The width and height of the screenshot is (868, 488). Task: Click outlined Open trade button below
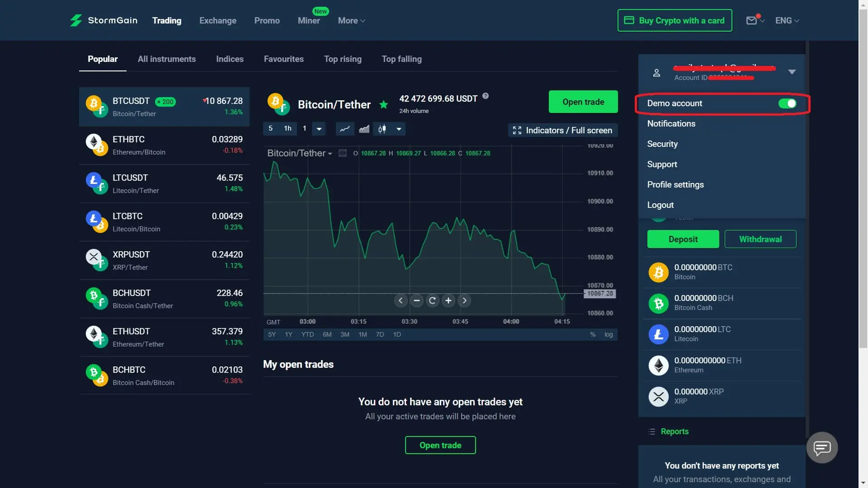click(440, 445)
